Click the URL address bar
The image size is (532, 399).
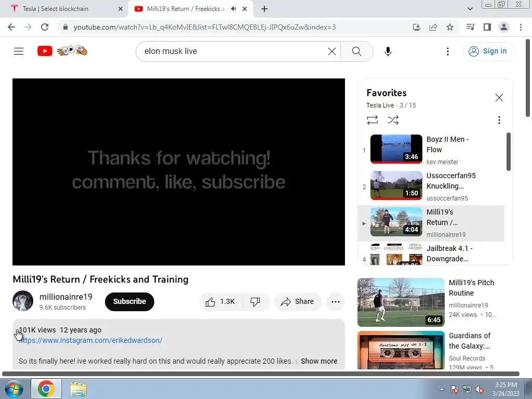pos(205,27)
